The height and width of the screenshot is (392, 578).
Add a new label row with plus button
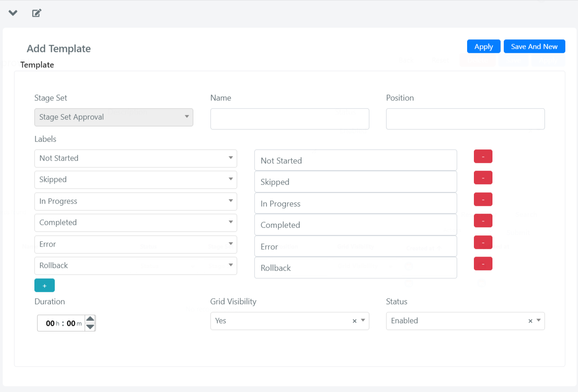pyautogui.click(x=44, y=285)
